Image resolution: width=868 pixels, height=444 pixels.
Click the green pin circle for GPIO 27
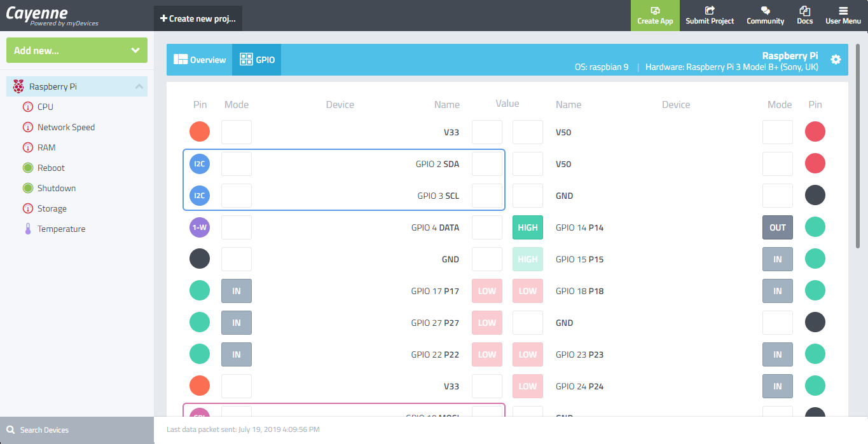coord(200,323)
